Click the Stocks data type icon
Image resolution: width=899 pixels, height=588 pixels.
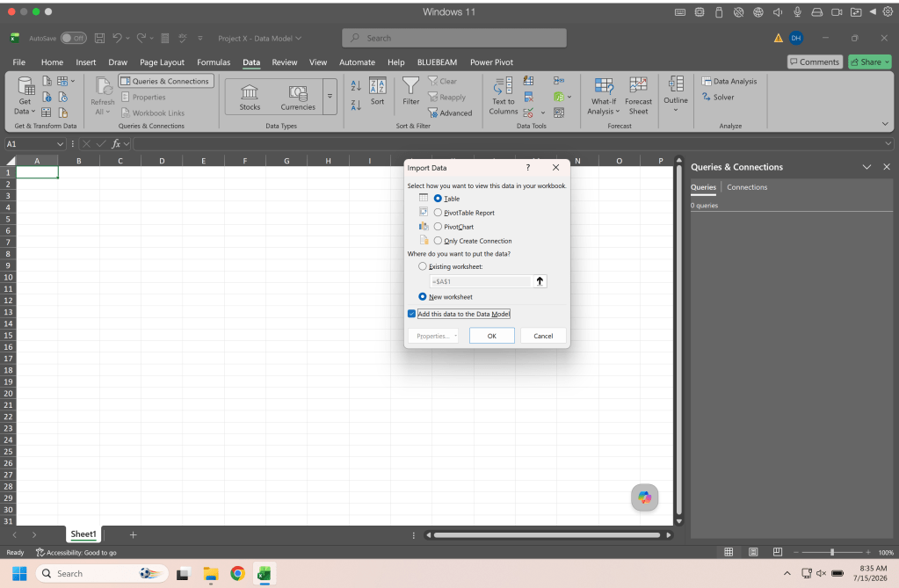click(x=250, y=91)
